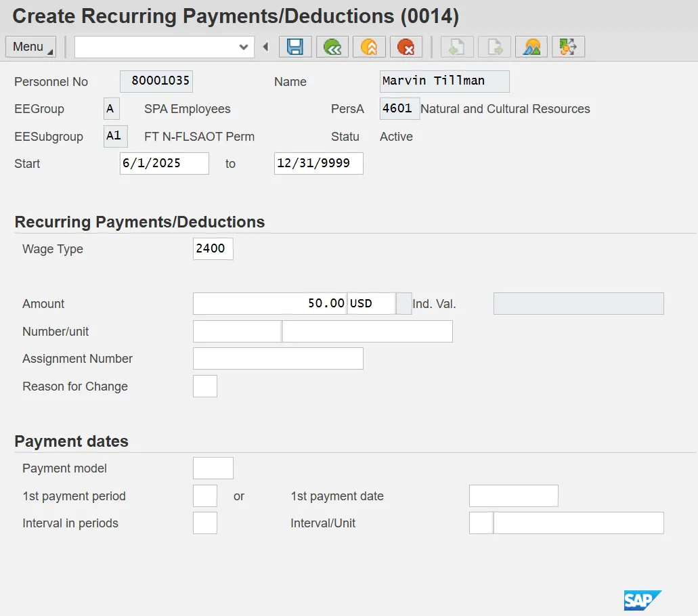The width and height of the screenshot is (698, 616).
Task: Click the Overview mountain icon
Action: point(531,47)
